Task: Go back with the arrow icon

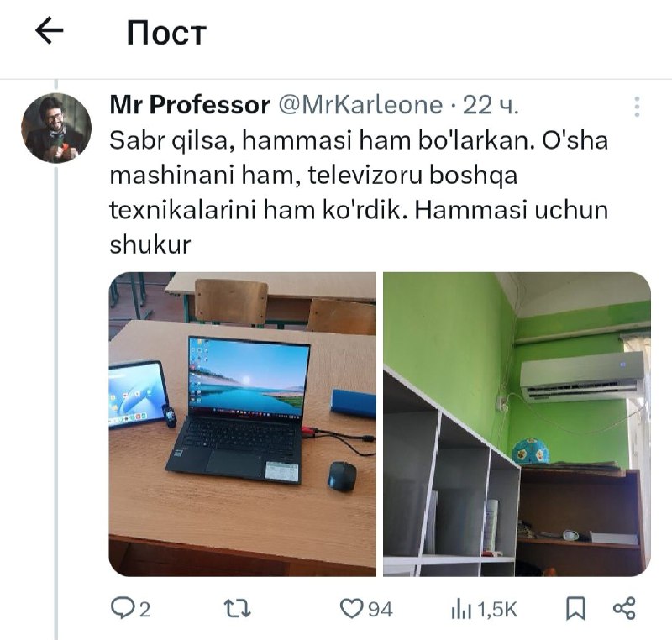Action: click(50, 30)
